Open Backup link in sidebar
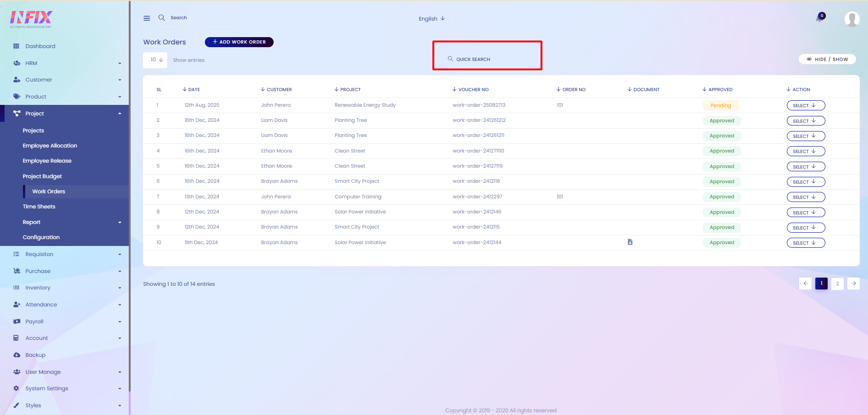The width and height of the screenshot is (868, 415). click(x=35, y=355)
